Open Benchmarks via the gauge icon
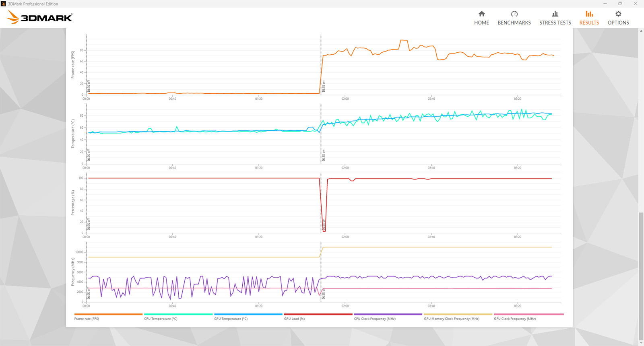 tap(514, 14)
